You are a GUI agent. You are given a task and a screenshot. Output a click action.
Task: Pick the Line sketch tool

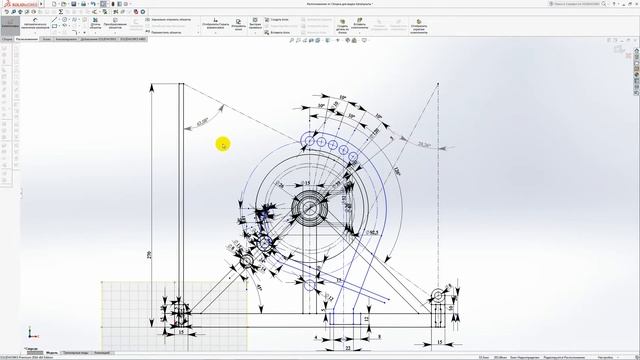pos(54,20)
